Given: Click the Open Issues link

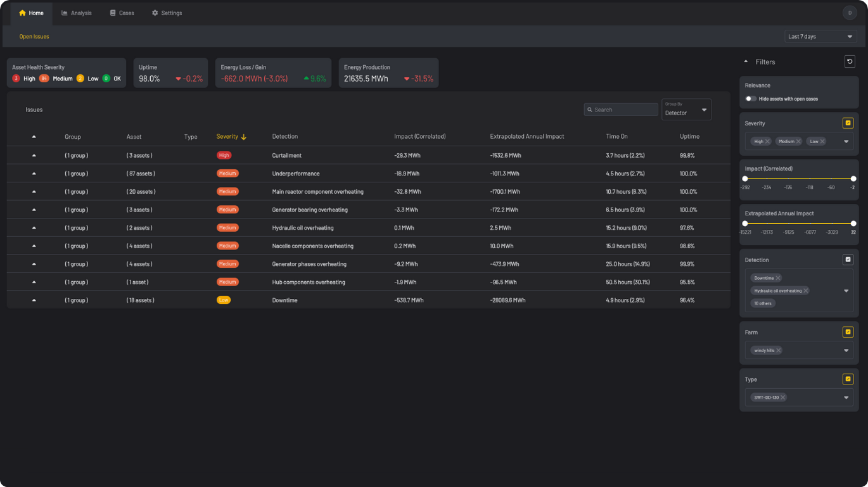Looking at the screenshot, I should [x=34, y=36].
